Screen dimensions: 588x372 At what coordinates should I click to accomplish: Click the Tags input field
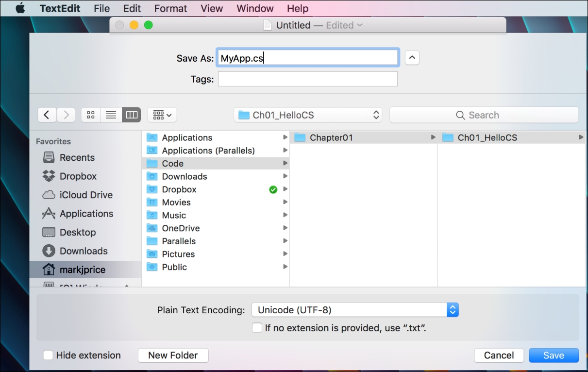(x=308, y=79)
